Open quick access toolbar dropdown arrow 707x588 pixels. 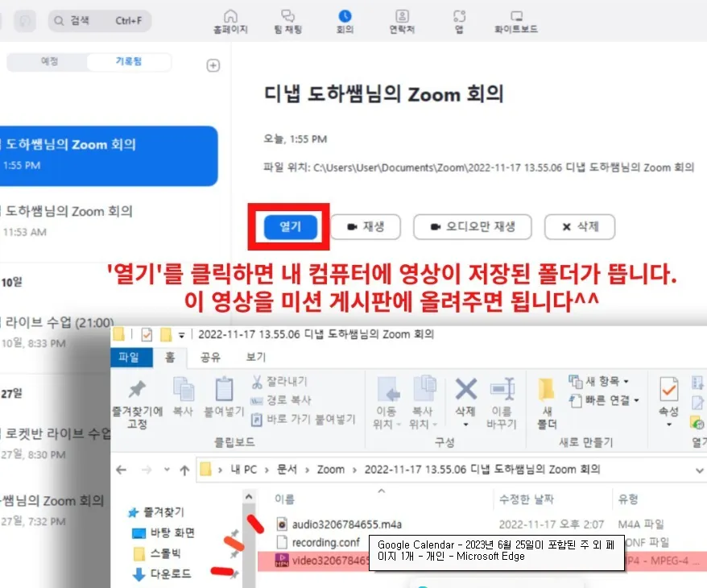tap(182, 335)
